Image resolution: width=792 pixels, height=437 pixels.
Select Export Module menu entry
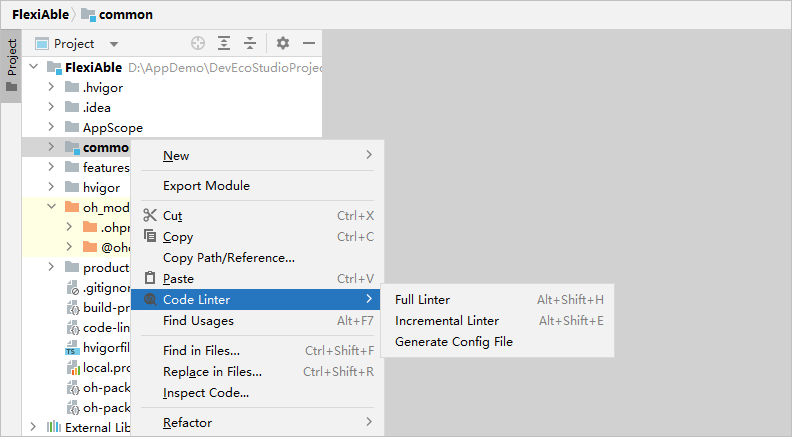[206, 186]
